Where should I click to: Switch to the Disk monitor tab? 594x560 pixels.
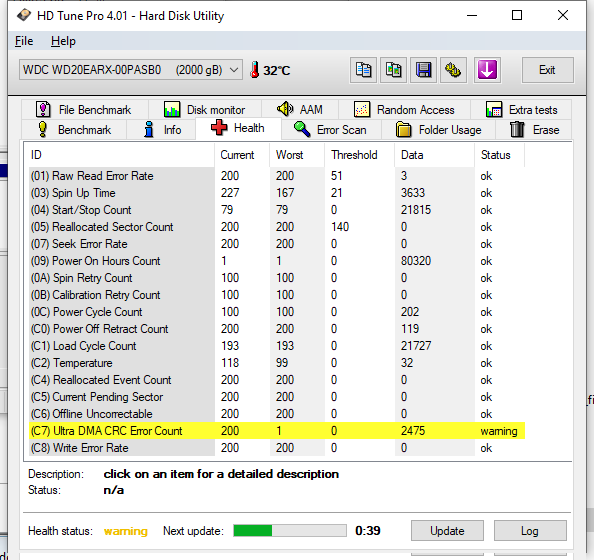pos(205,110)
